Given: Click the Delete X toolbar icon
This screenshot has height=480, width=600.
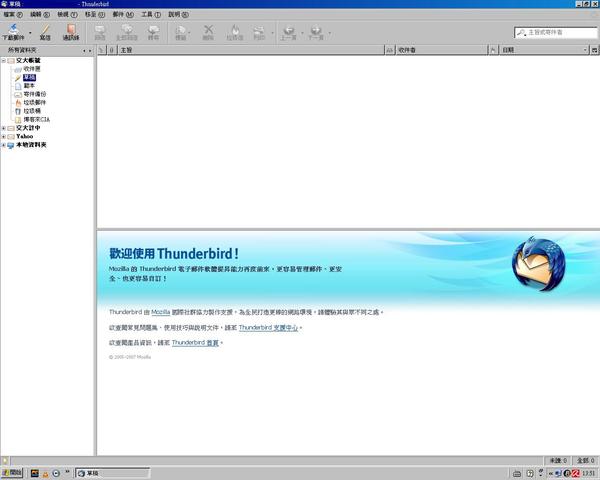Looking at the screenshot, I should tap(208, 33).
